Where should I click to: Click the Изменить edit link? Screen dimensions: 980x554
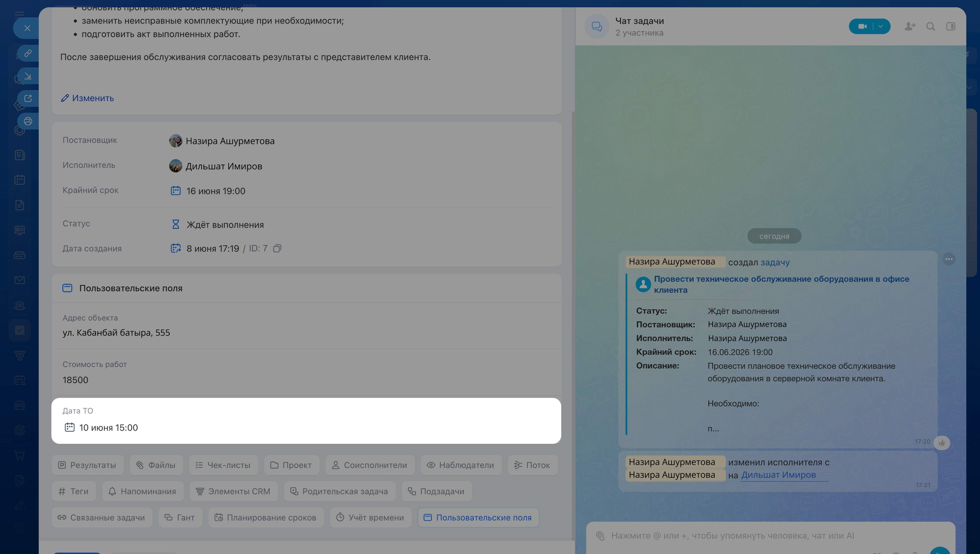(x=88, y=98)
